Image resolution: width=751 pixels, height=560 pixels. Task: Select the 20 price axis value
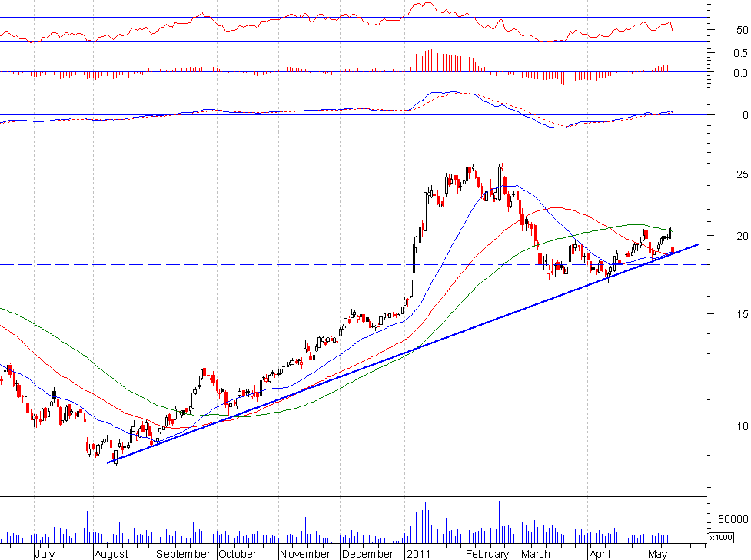tap(743, 236)
